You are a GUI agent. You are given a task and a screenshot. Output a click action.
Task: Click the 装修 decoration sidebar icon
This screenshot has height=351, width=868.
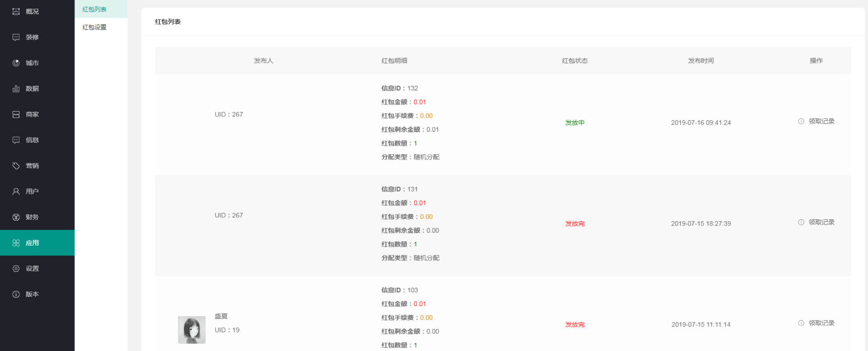tap(16, 37)
